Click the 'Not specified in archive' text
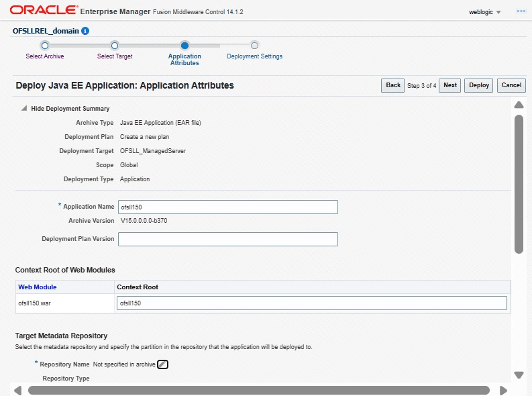The image size is (532, 396). 124,364
